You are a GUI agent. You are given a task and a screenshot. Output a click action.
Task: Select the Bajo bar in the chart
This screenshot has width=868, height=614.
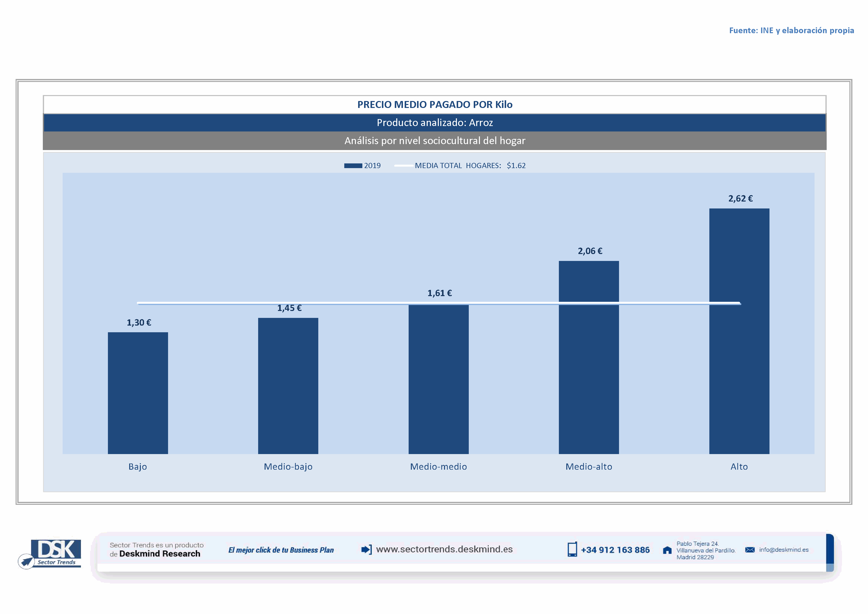[x=138, y=393]
